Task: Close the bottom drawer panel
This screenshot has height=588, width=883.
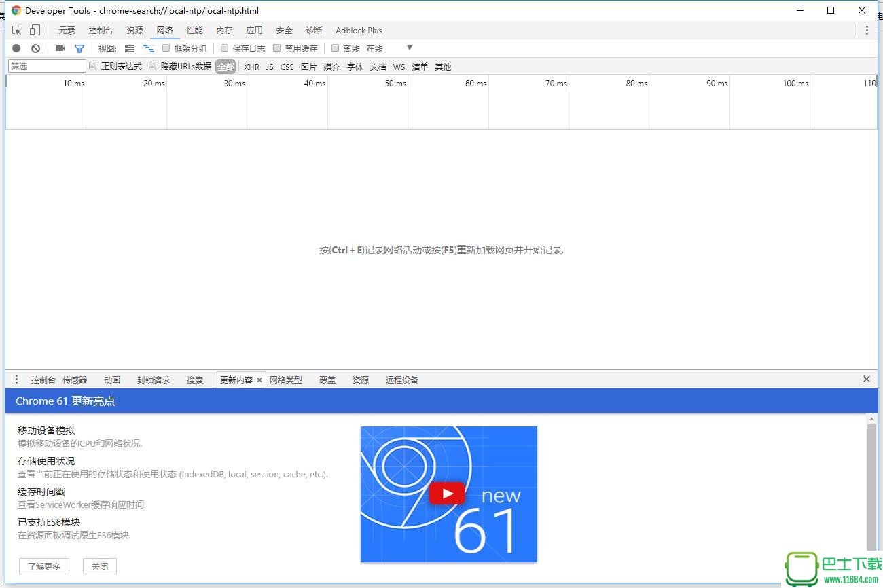Action: [x=867, y=379]
